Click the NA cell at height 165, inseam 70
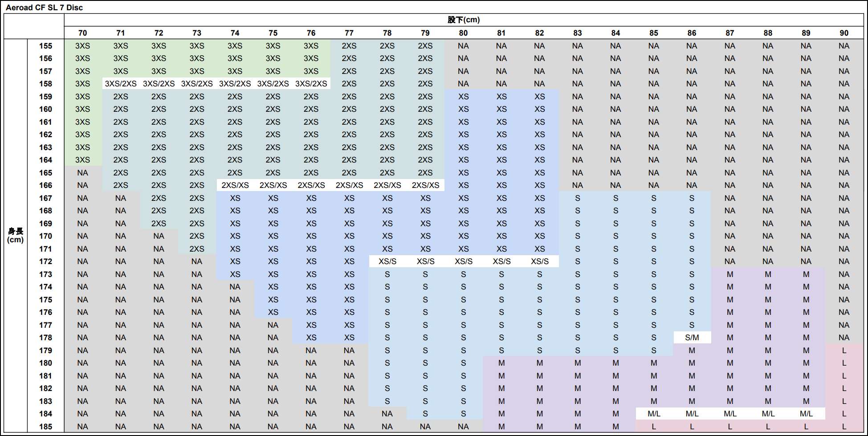 83,173
